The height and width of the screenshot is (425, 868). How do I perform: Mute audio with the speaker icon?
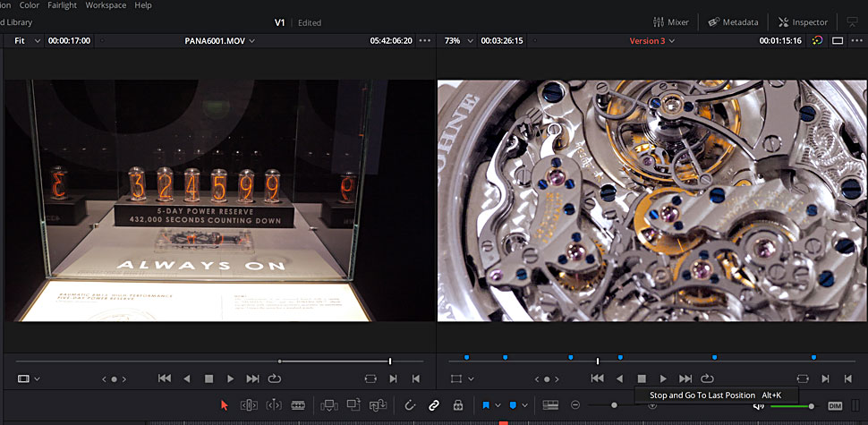point(759,405)
